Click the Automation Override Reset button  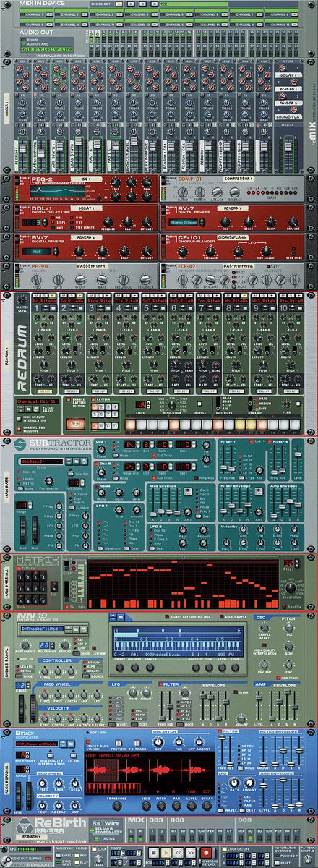[x=278, y=863]
